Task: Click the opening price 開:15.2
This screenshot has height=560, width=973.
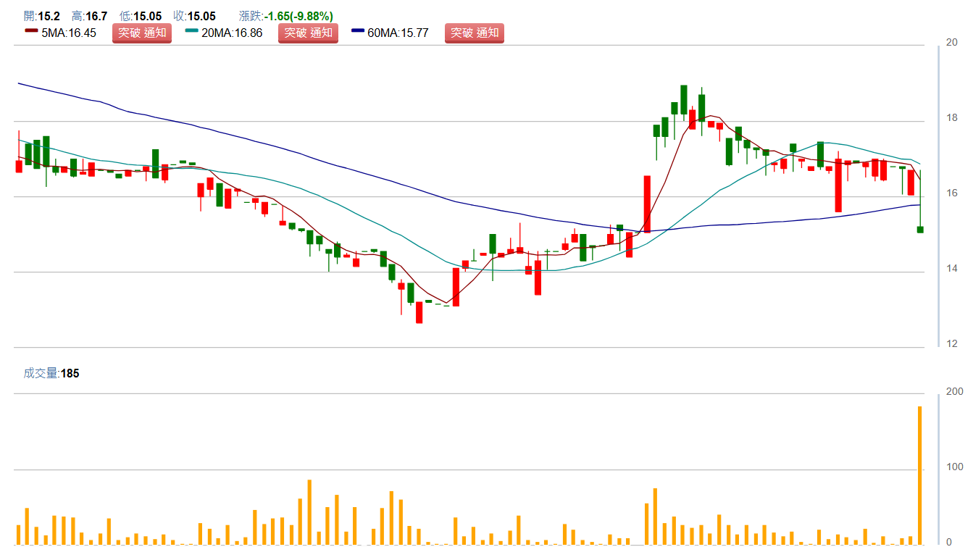Action: [42, 16]
